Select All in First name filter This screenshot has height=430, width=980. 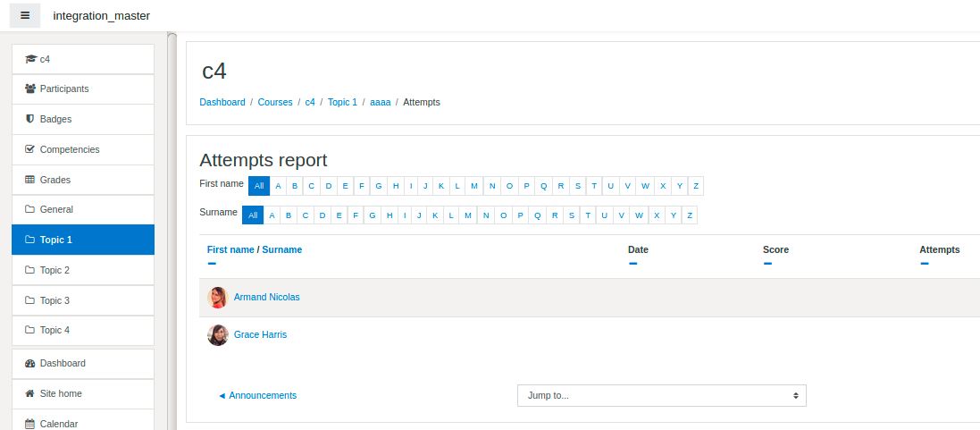[259, 186]
